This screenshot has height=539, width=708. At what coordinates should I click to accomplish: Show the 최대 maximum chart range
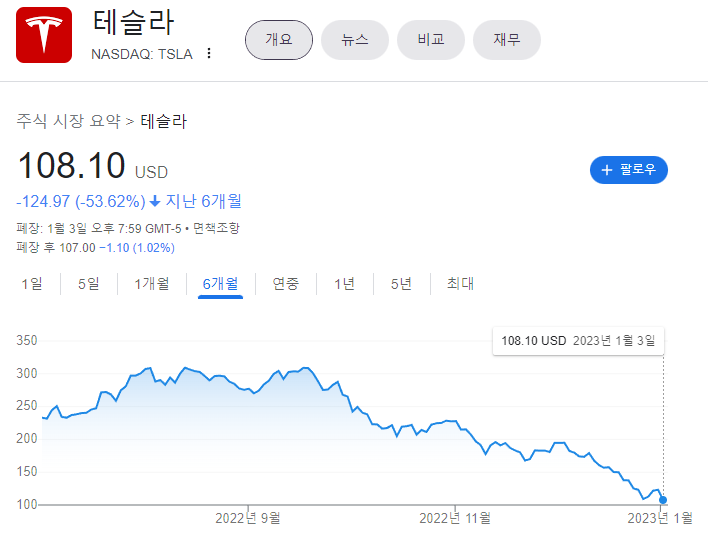coord(460,284)
